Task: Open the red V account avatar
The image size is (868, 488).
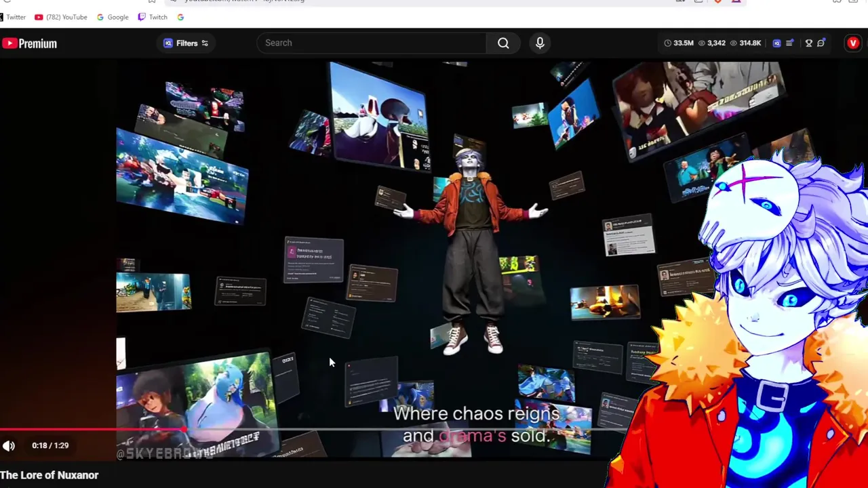Action: coord(853,43)
